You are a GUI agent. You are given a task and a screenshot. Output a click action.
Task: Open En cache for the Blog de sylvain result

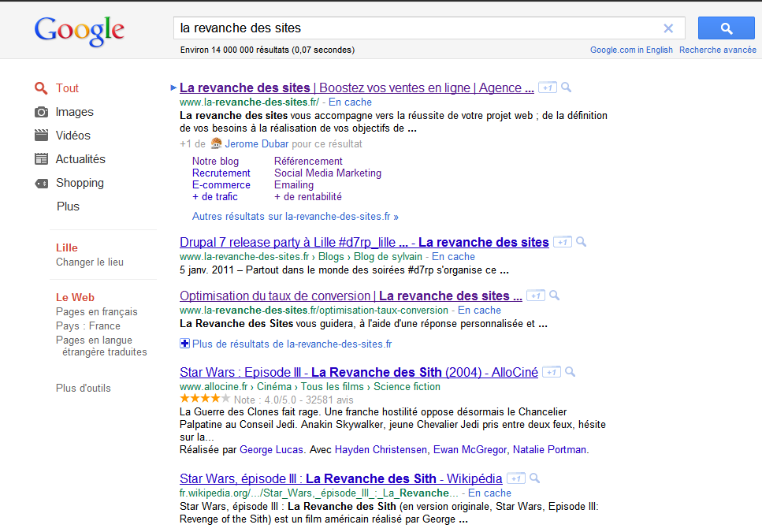click(x=453, y=256)
